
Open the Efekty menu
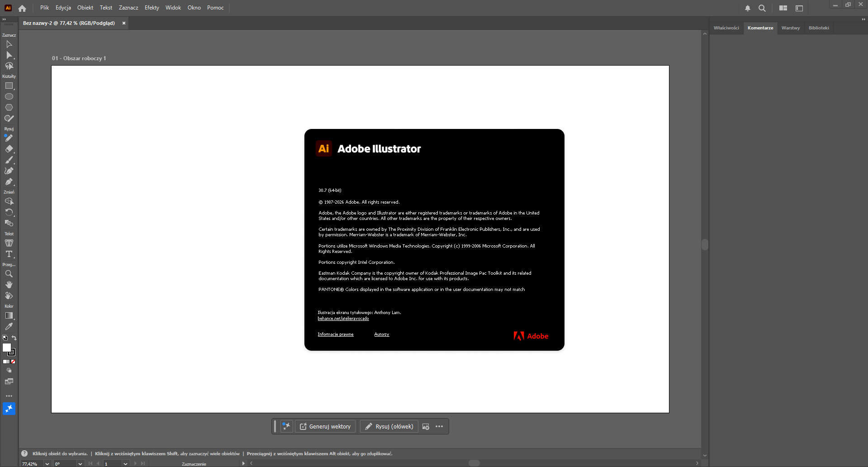coord(152,8)
